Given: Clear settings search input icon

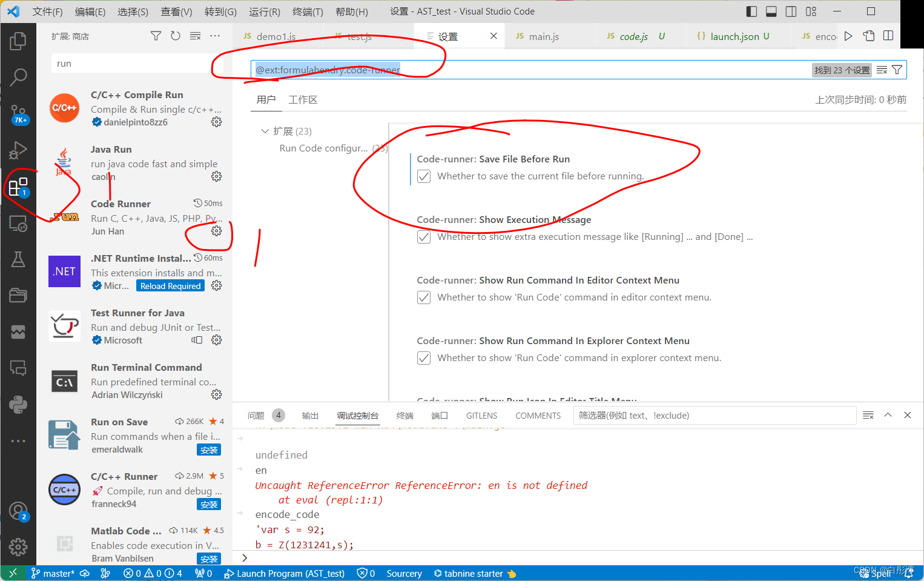Looking at the screenshot, I should tap(882, 70).
